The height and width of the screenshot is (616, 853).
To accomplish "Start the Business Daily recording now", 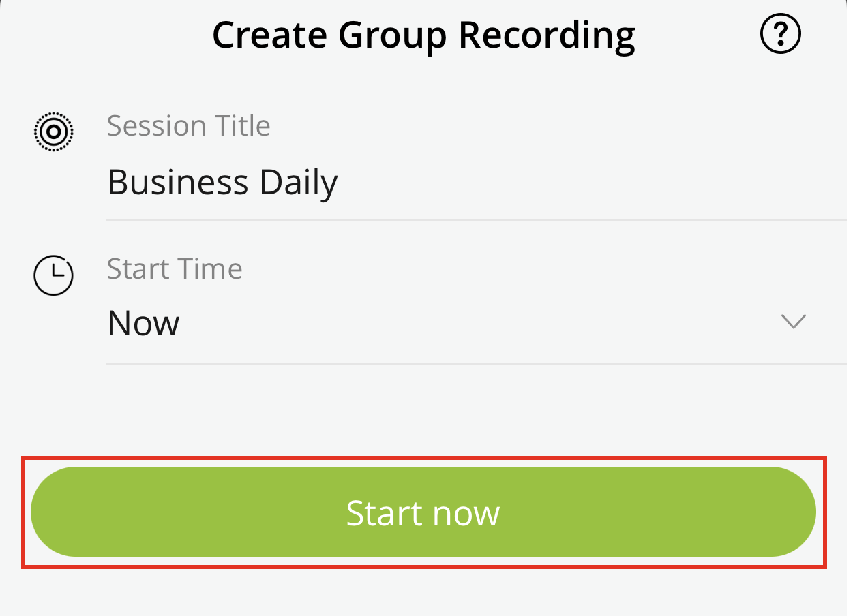I will (423, 512).
